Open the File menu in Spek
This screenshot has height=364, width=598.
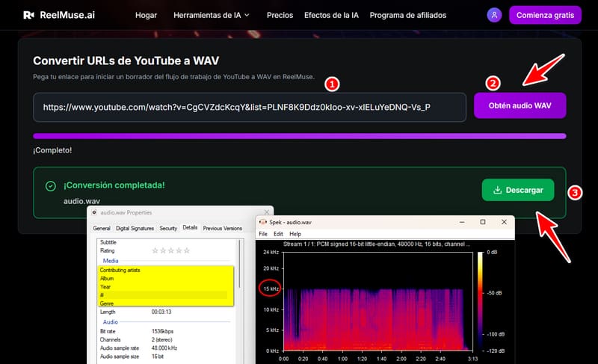(263, 234)
